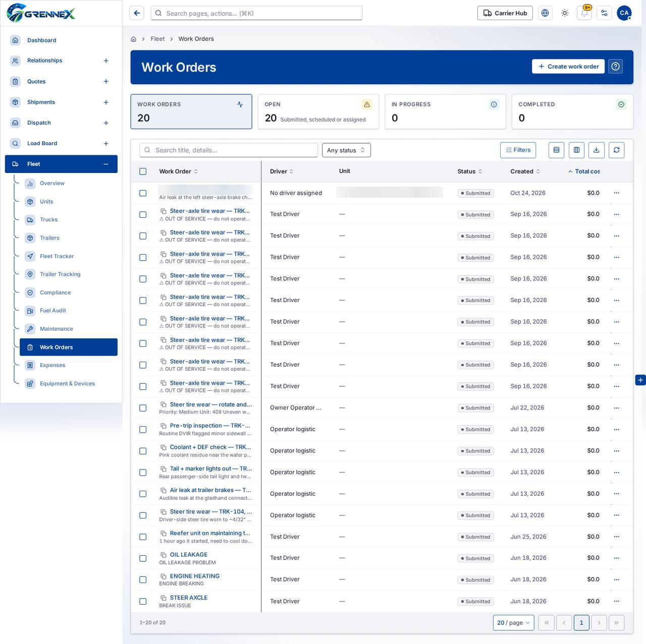The image size is (646, 644).
Task: Select all work orders header checkbox
Action: (x=143, y=171)
